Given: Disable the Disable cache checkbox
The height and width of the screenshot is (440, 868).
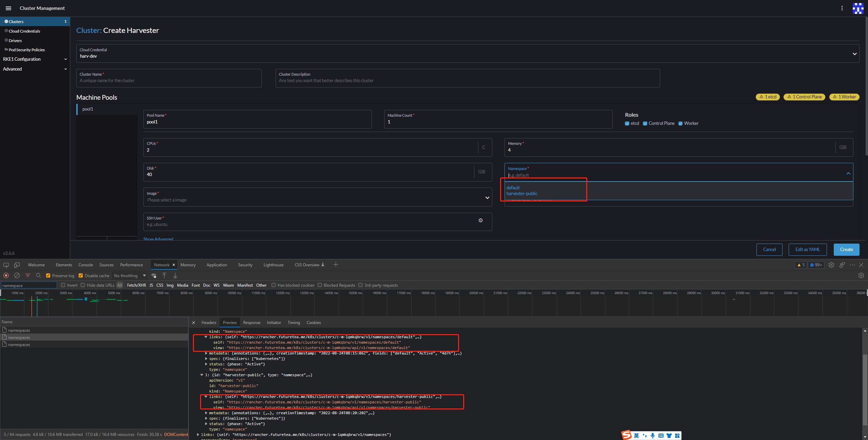Looking at the screenshot, I should [x=81, y=275].
